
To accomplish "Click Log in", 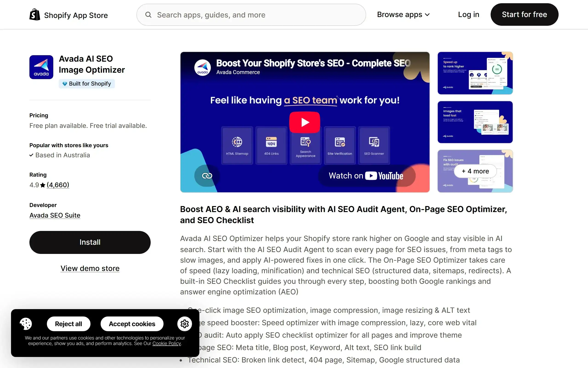I will 469,14.
